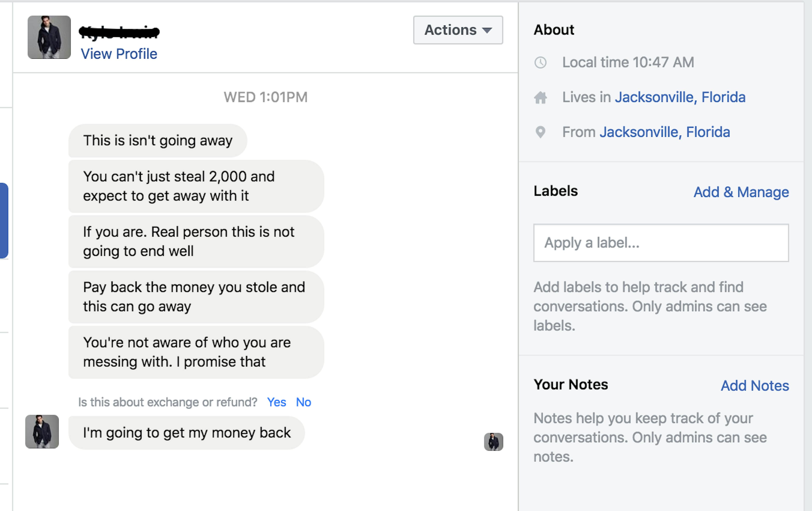The image size is (812, 511).
Task: Open the Actions dropdown menu
Action: pyautogui.click(x=458, y=30)
